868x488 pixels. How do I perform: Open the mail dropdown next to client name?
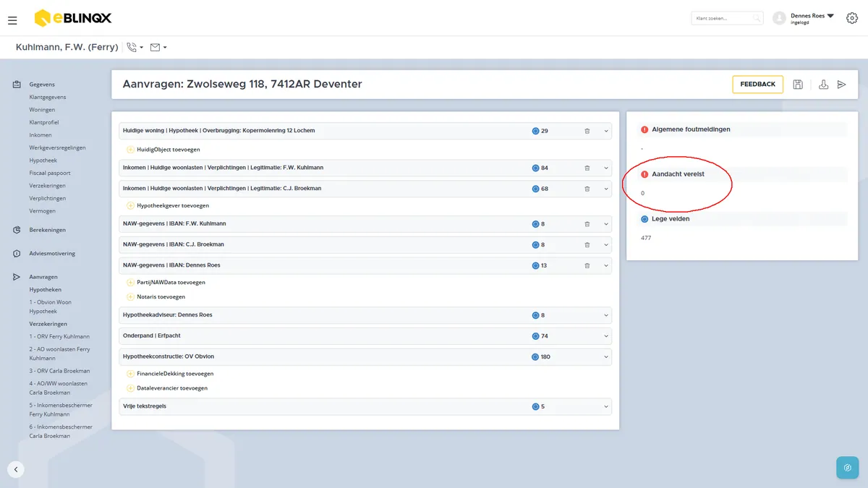pyautogui.click(x=158, y=48)
